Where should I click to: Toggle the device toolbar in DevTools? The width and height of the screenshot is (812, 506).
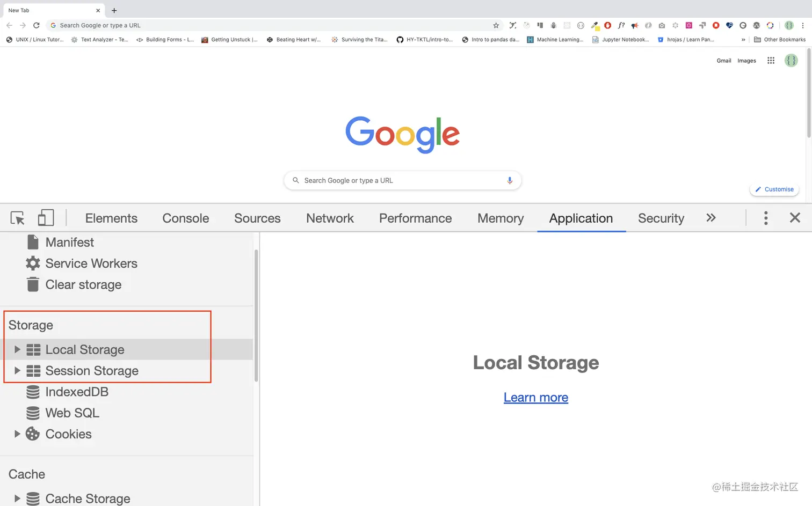[46, 218]
